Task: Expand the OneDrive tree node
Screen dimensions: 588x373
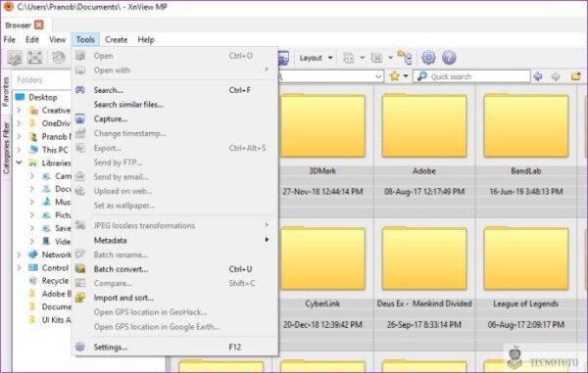Action: click(20, 123)
